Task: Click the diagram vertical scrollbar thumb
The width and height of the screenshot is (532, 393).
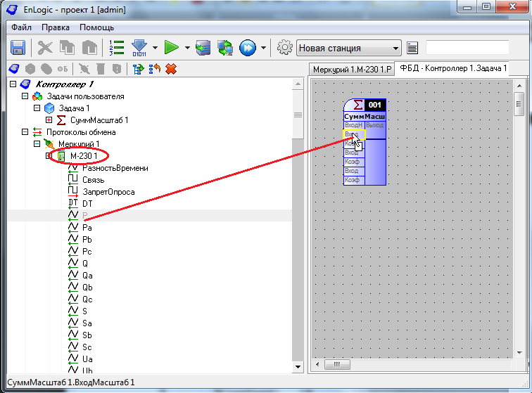Action: point(519,104)
